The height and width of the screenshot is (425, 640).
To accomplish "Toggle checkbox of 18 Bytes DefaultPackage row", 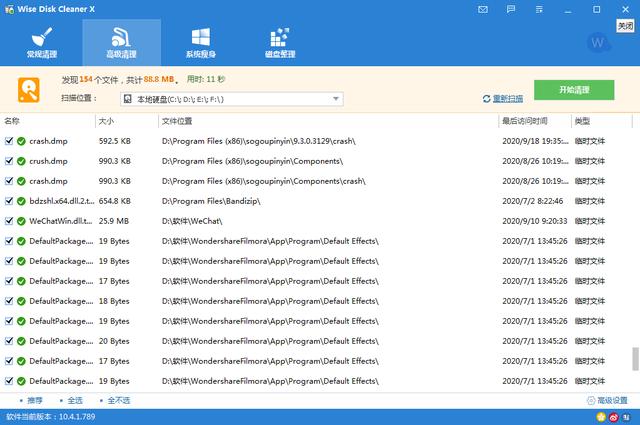I will (9, 301).
